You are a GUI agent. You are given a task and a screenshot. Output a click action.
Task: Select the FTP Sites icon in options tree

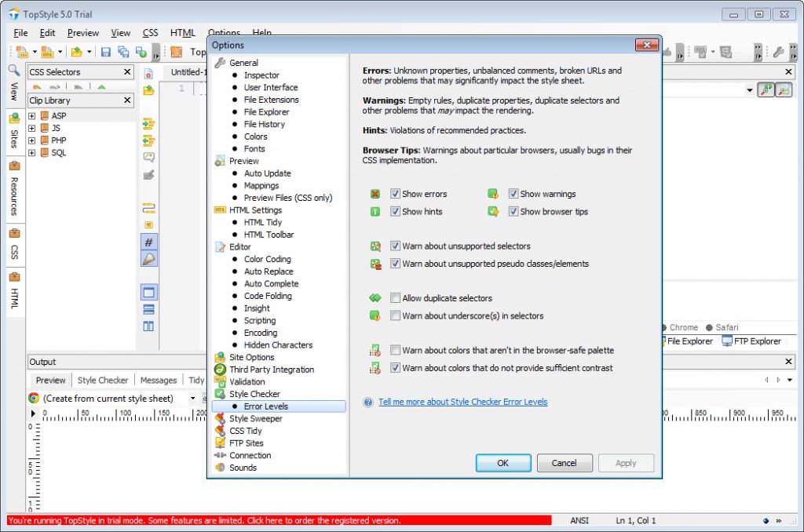[220, 443]
